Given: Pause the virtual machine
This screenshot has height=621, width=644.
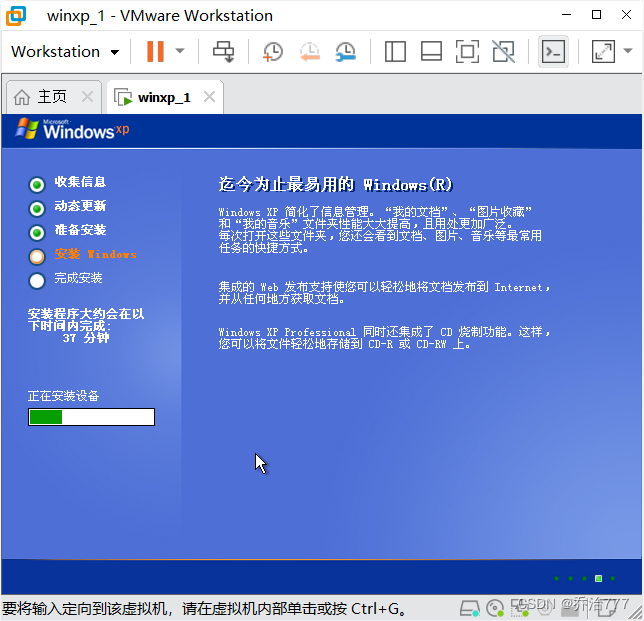Looking at the screenshot, I should click(x=155, y=51).
